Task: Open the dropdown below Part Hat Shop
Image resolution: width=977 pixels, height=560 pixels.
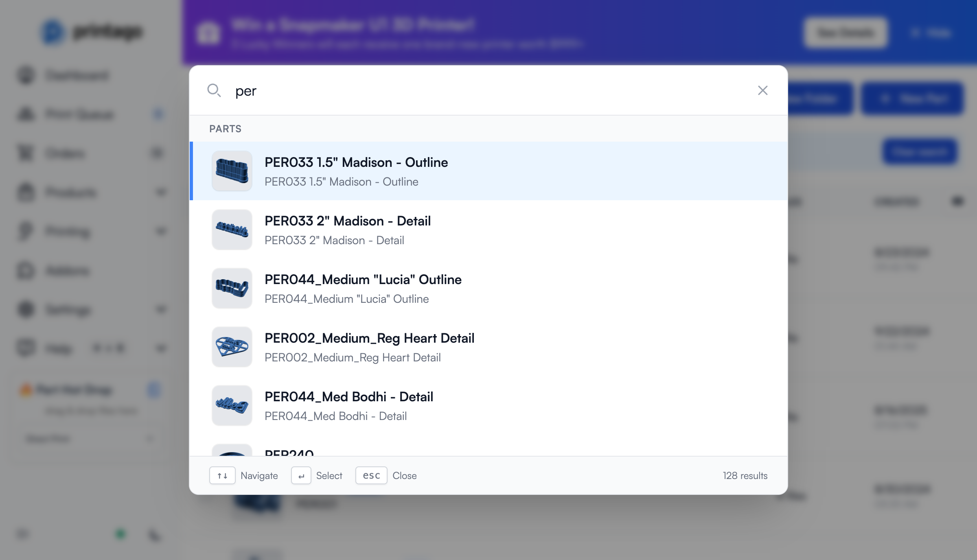Action: click(87, 438)
